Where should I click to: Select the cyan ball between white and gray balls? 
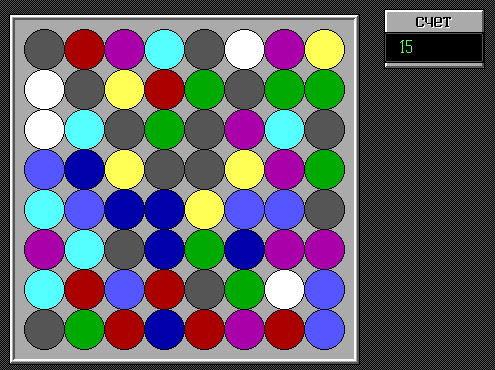tap(84, 129)
